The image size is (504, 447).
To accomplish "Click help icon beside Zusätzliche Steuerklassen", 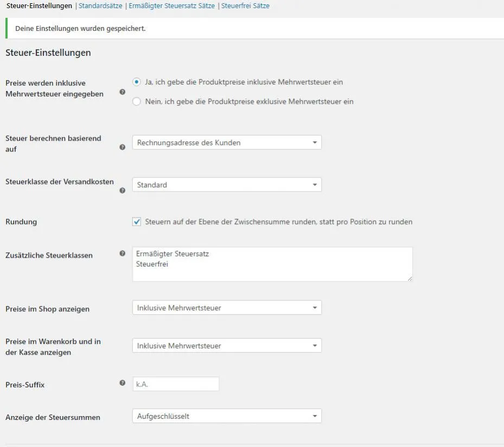I will 123,253.
